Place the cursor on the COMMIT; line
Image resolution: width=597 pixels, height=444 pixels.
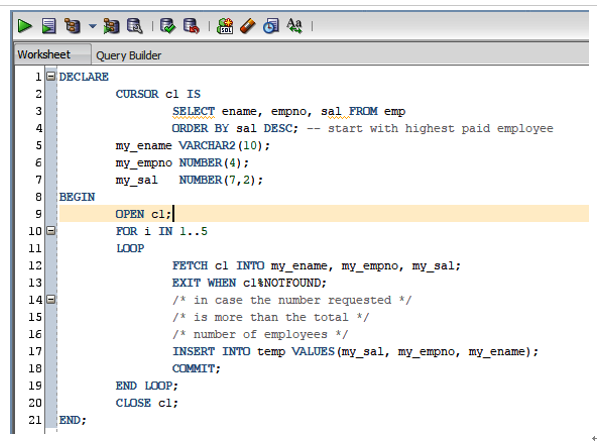click(x=196, y=369)
